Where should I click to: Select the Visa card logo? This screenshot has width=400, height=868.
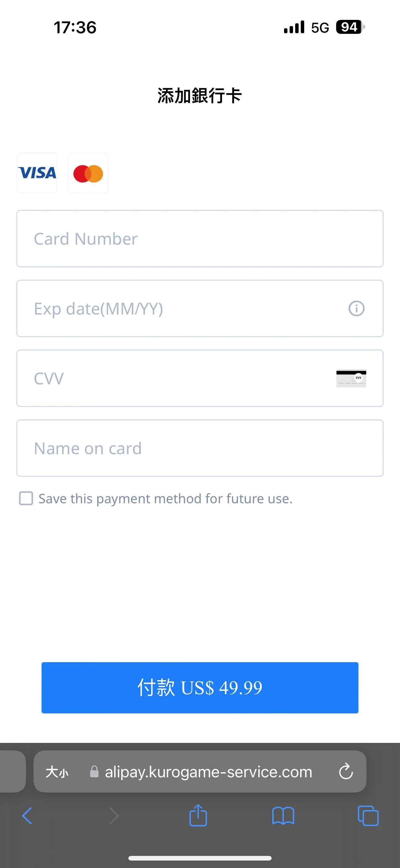pyautogui.click(x=37, y=173)
